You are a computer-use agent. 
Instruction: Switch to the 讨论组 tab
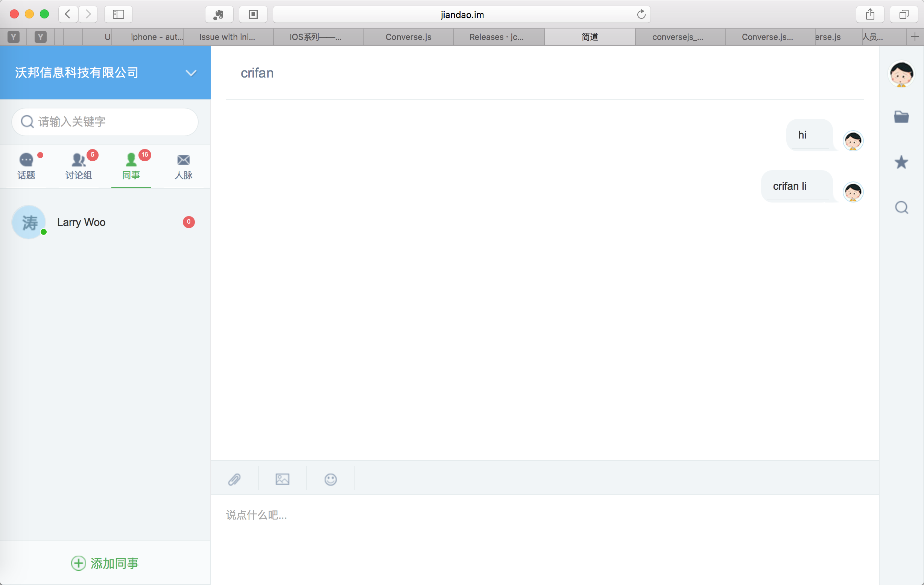click(x=79, y=166)
